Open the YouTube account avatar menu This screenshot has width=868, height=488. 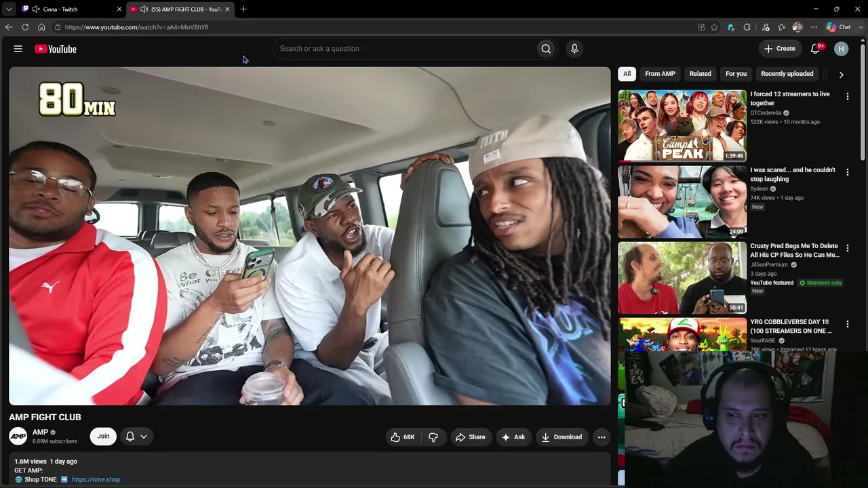(842, 49)
